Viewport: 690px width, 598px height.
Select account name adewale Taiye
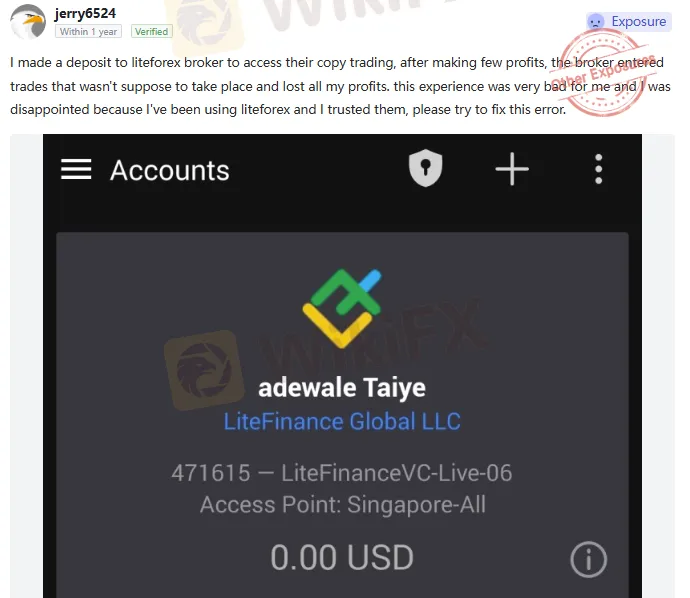pos(342,388)
